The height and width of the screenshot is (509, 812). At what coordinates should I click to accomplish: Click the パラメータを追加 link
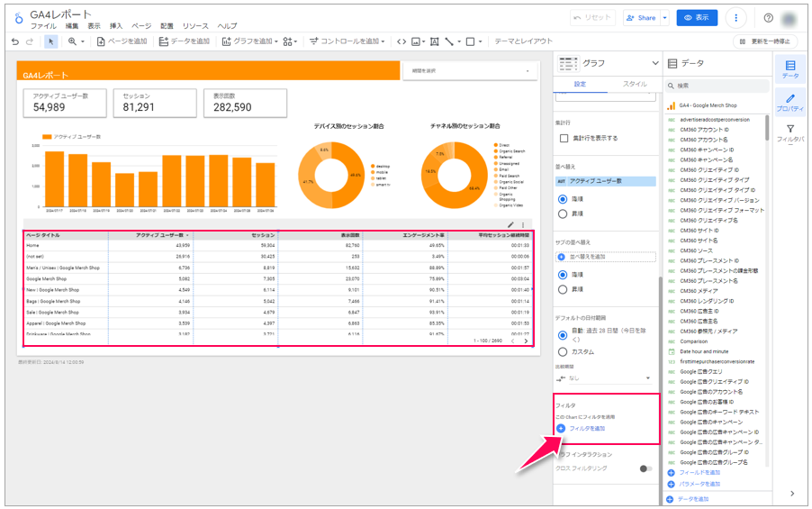(699, 484)
